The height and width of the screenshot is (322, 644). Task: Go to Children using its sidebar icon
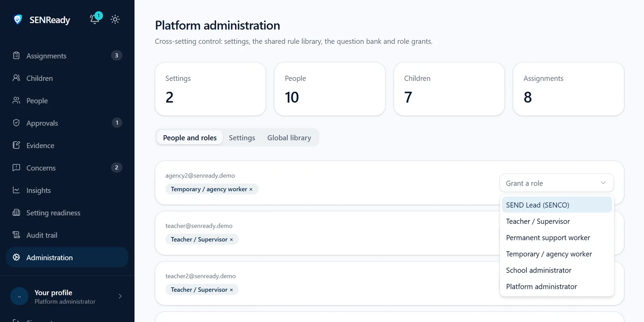point(16,78)
